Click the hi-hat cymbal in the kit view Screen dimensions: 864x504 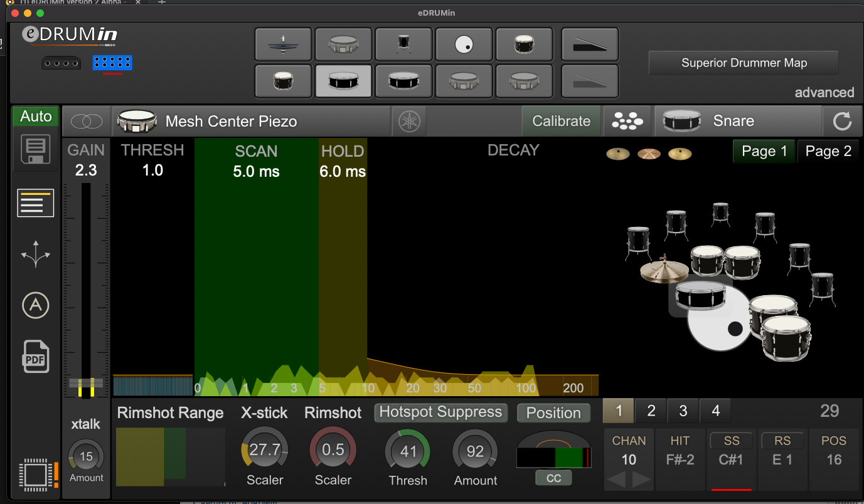tap(664, 270)
